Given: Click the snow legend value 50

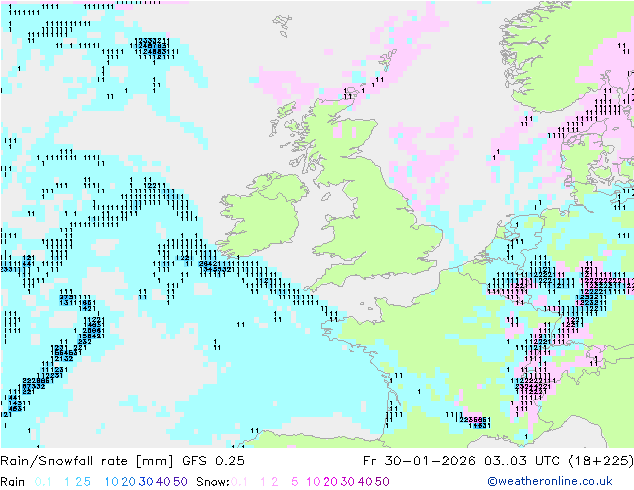Looking at the screenshot, I should tap(382, 482).
